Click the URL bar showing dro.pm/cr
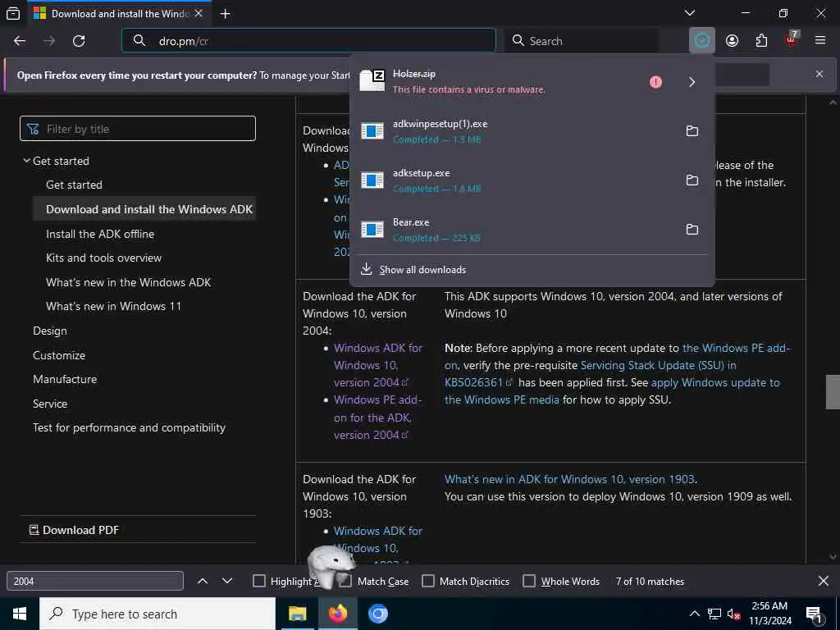Screen dimensions: 840x630 308,41
